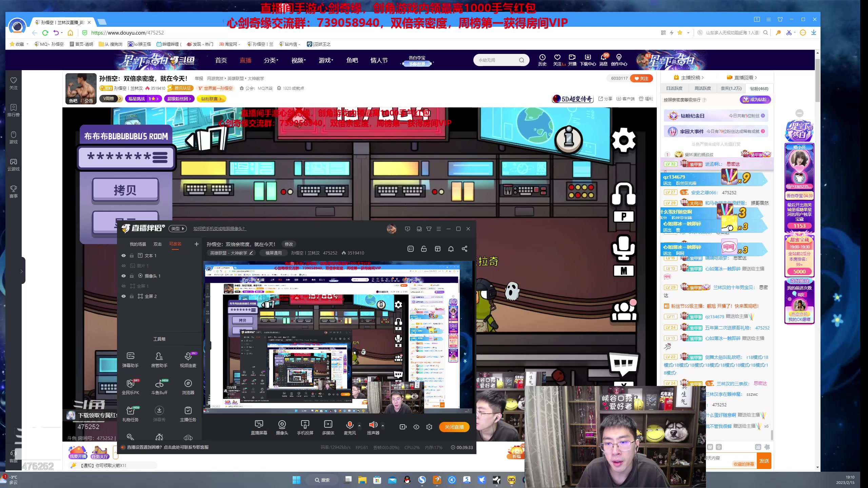Switch to the 日活跃度 tab

point(674,88)
